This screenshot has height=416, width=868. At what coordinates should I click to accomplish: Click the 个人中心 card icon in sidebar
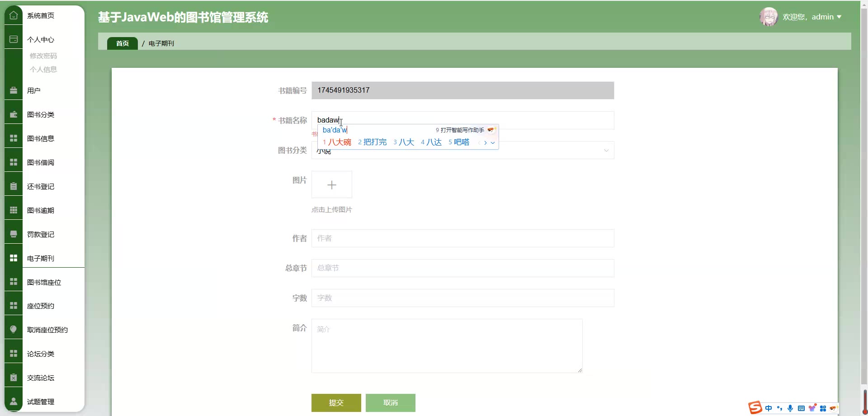(14, 39)
